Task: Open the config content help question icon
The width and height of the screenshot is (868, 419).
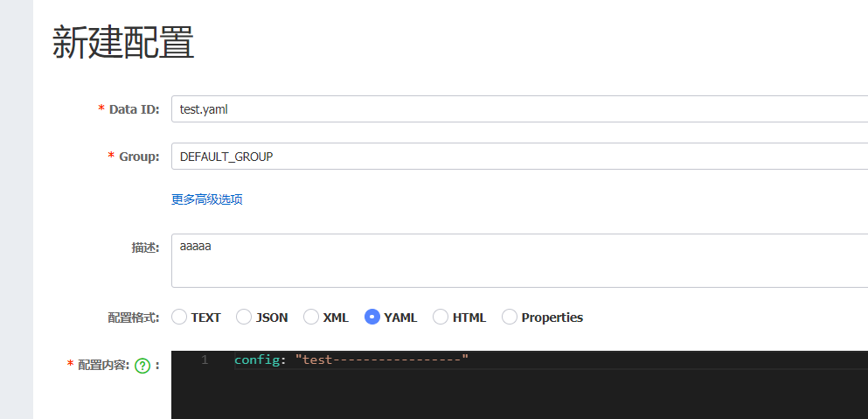Action: pyautogui.click(x=142, y=366)
